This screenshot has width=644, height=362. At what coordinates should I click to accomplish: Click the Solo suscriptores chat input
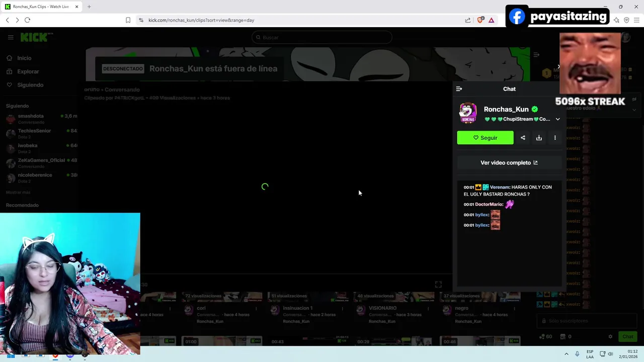point(587,321)
